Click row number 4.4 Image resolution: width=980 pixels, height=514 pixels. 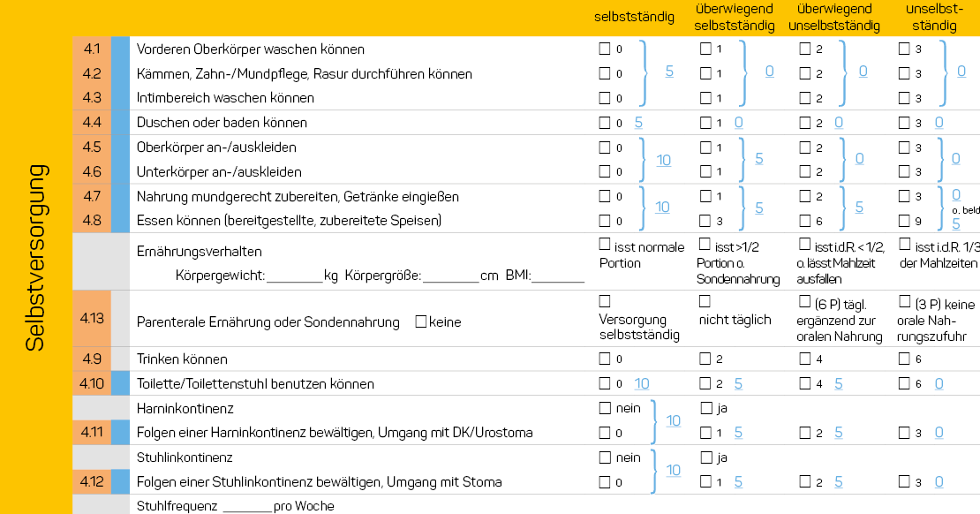coord(92,123)
